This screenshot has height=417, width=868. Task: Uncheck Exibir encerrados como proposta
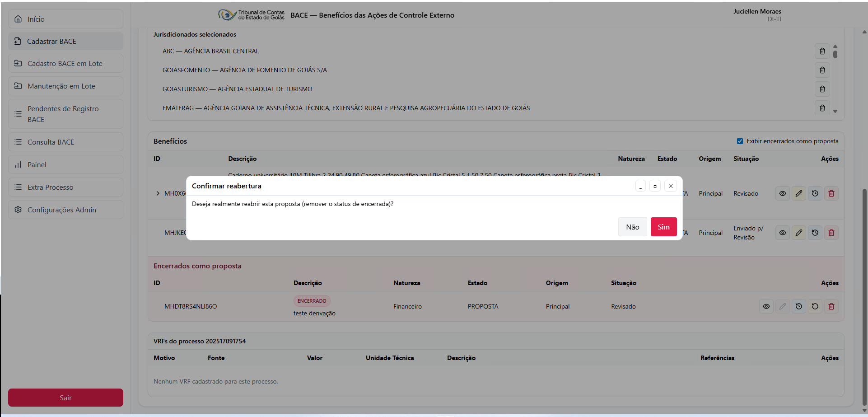point(740,141)
